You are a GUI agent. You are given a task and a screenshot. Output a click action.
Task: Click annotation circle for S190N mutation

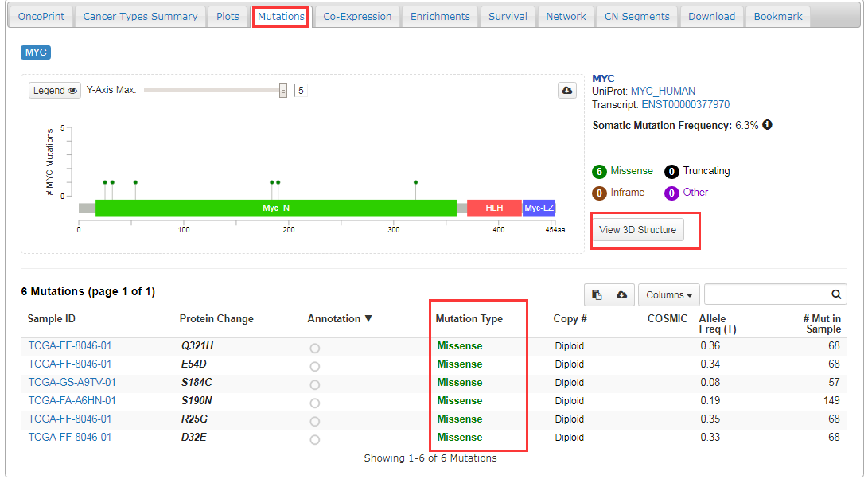pos(315,403)
